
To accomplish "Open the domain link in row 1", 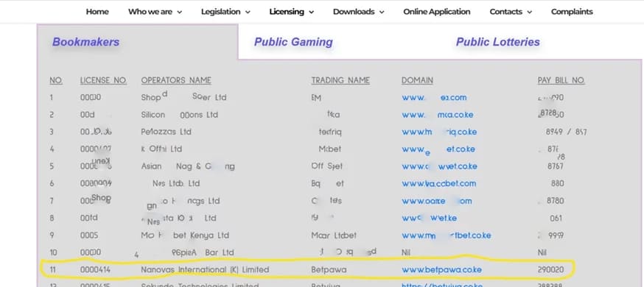I will click(x=434, y=98).
